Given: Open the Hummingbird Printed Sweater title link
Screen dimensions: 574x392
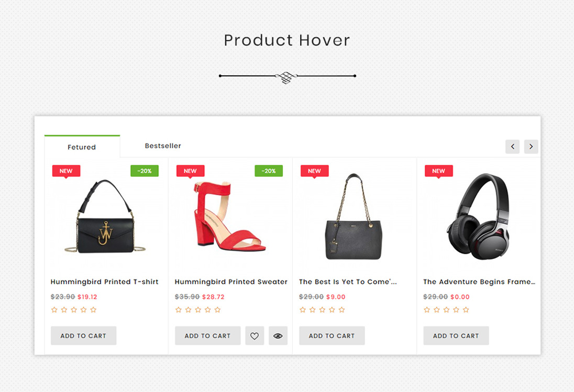Looking at the screenshot, I should click(x=231, y=282).
